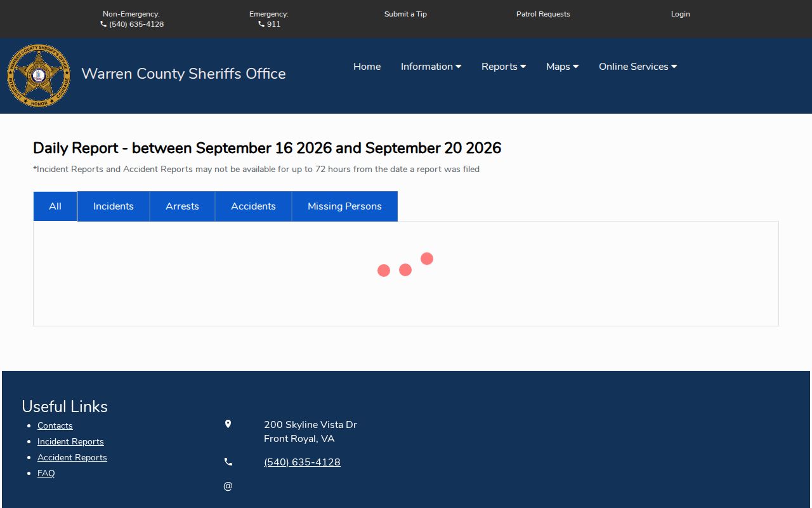Open the Missing Persons tab
The width and height of the screenshot is (812, 508).
(x=344, y=206)
